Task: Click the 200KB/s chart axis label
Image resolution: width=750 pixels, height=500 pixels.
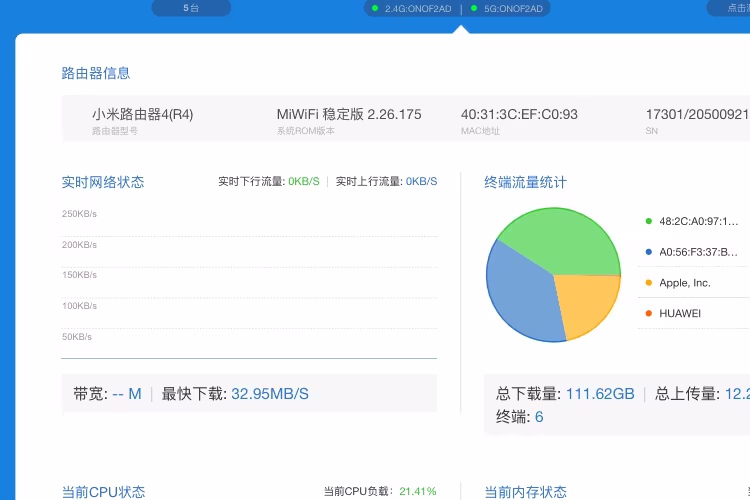Action: 79,245
